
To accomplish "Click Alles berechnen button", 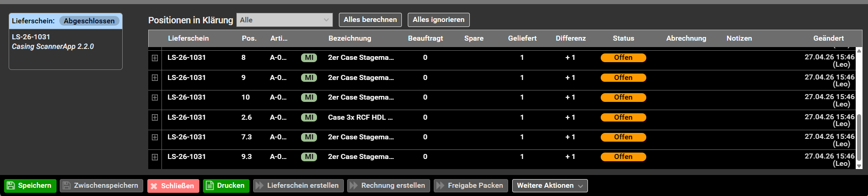I will (370, 20).
